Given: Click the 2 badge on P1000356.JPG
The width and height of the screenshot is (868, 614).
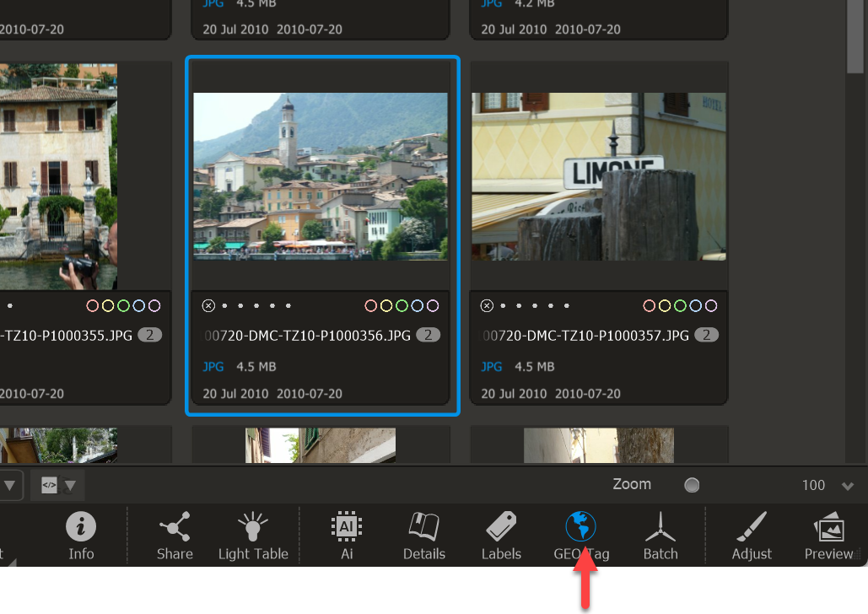Looking at the screenshot, I should pos(428,335).
